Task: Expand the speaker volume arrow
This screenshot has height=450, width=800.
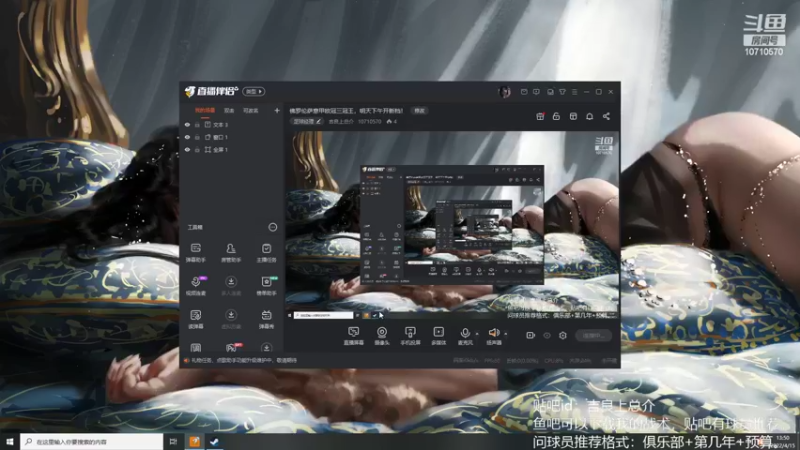Action: pos(506,334)
